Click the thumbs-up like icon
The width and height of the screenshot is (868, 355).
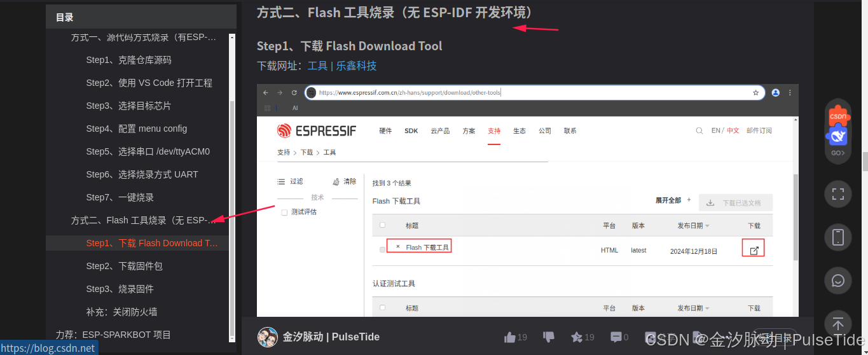coord(509,337)
